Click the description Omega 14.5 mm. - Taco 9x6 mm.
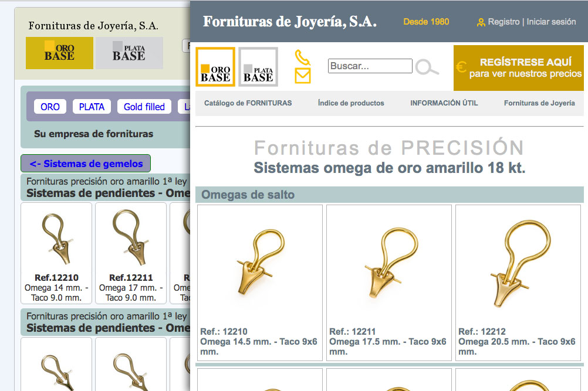 click(x=259, y=346)
